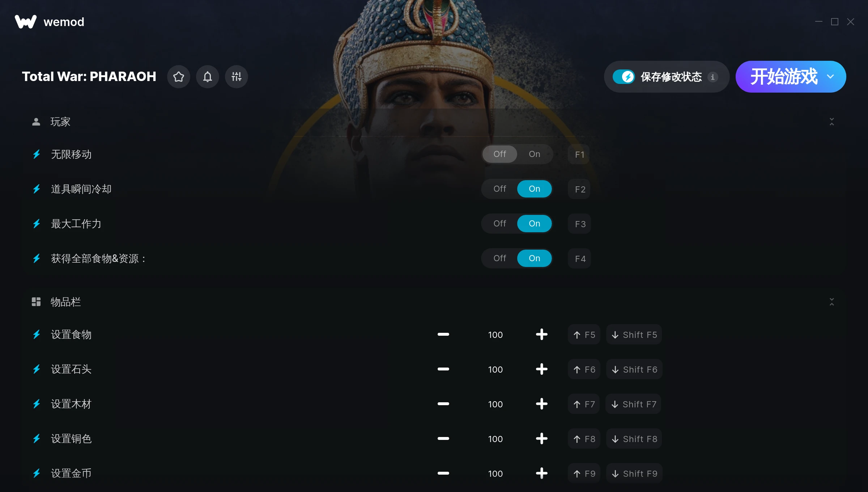Turn Off the 道具瞬间冷却 cheat
The width and height of the screenshot is (868, 492).
(500, 189)
